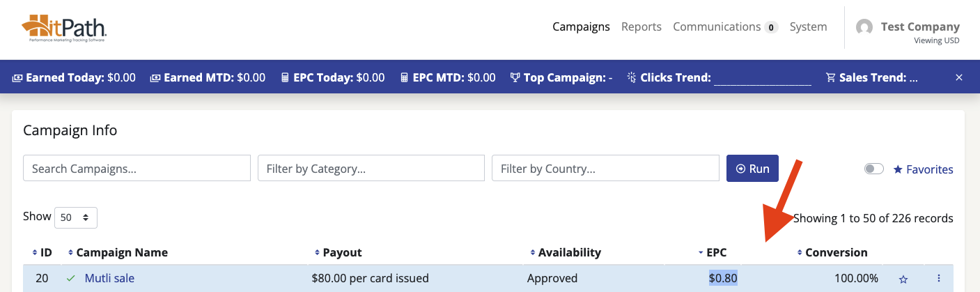Open the Filter by Category dropdown

[371, 168]
